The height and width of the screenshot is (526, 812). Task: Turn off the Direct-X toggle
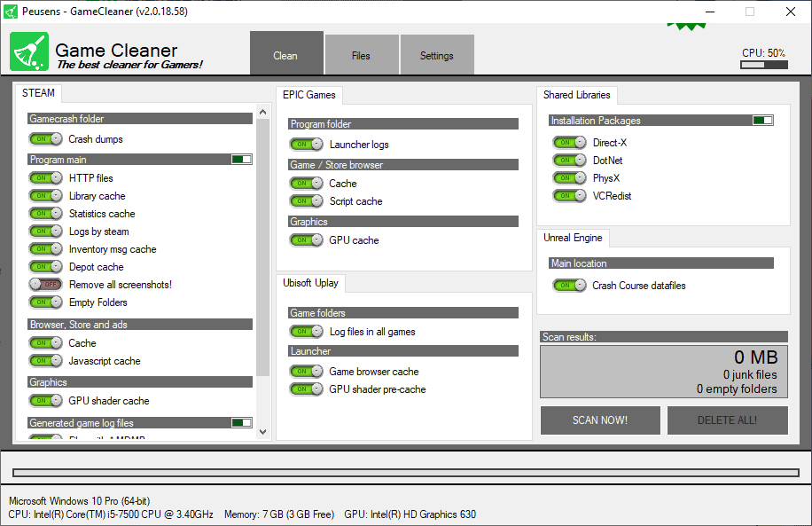569,142
